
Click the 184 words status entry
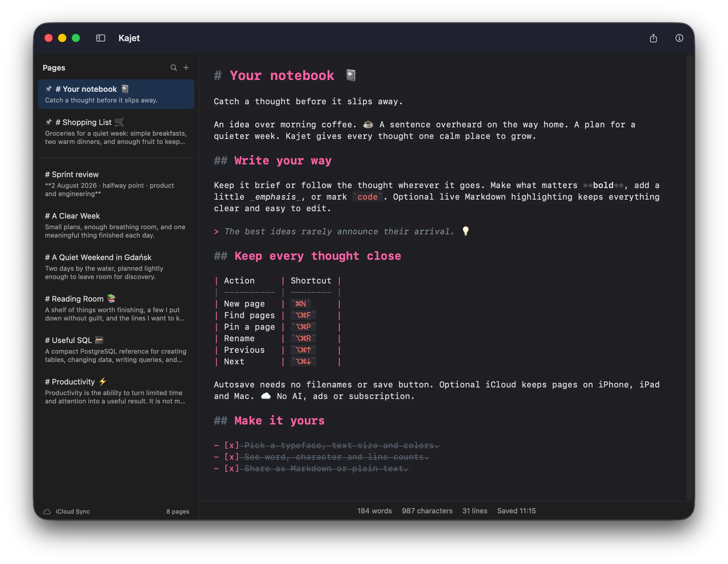(375, 511)
